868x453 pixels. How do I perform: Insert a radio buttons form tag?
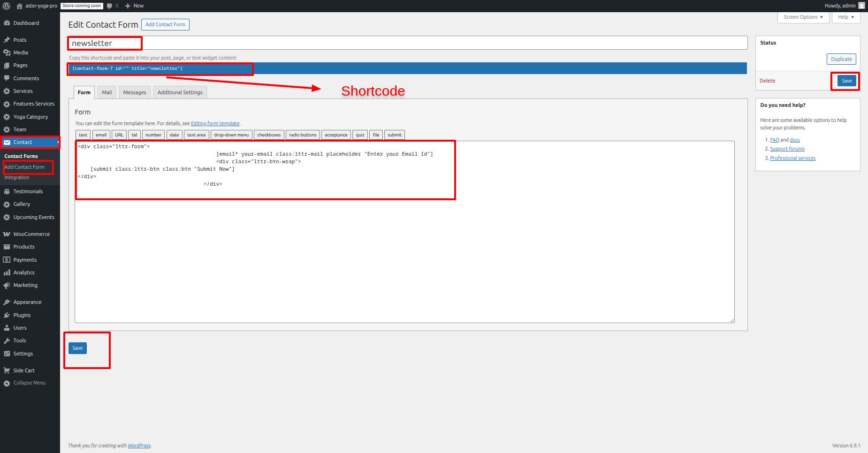click(303, 135)
